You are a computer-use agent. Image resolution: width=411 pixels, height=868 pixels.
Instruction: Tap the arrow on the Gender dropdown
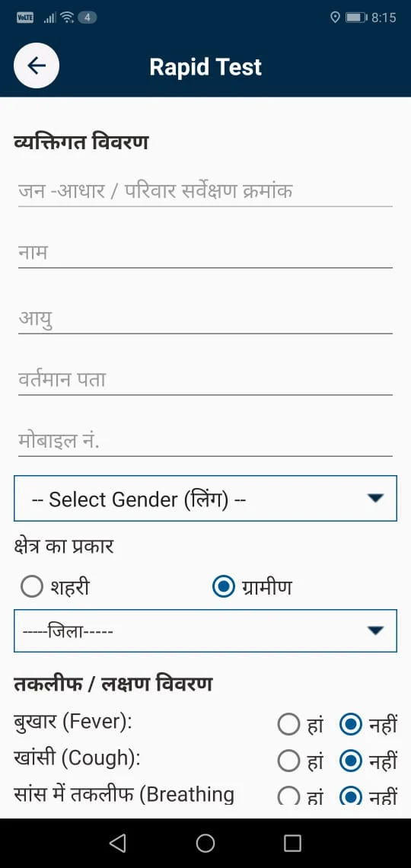tap(375, 498)
